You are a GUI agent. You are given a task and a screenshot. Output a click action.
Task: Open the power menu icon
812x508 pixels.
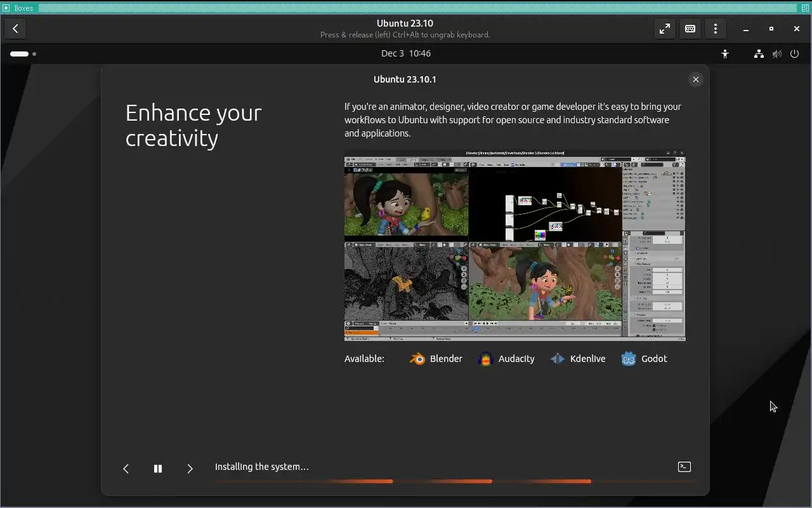pos(794,54)
